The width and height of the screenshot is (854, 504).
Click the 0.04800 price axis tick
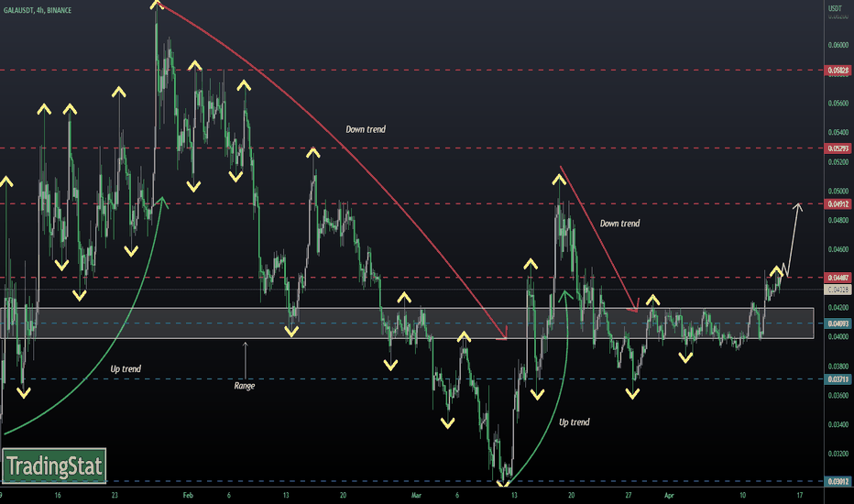tap(838, 220)
